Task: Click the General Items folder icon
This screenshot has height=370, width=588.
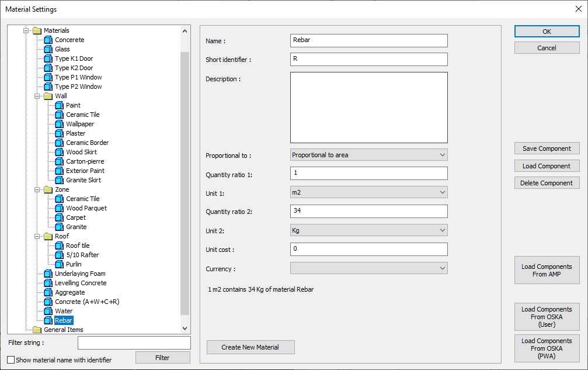Action: point(37,330)
